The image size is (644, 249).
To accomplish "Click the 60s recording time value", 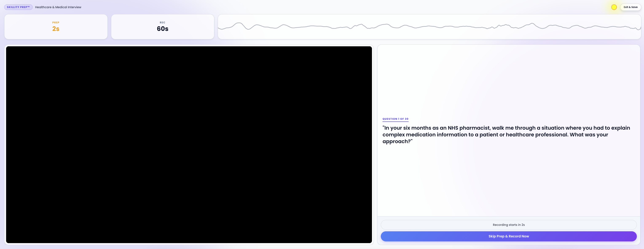I will click(162, 29).
